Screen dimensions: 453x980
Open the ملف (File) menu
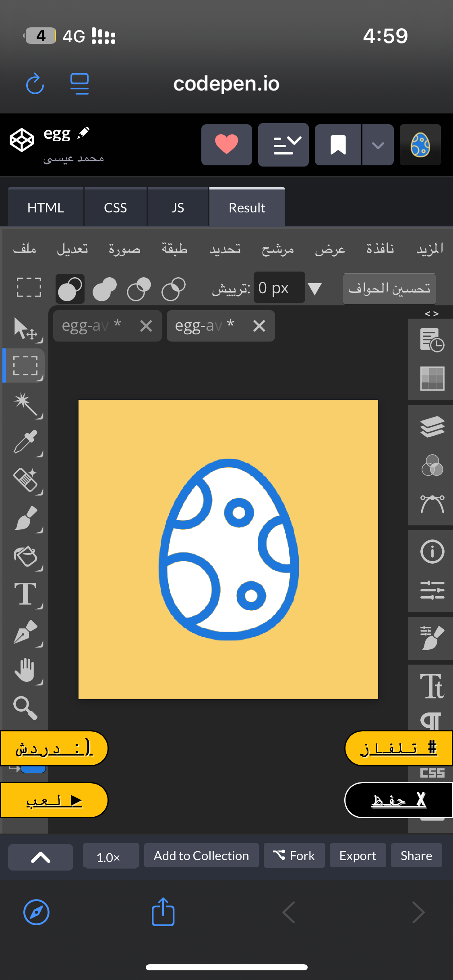[25, 249]
